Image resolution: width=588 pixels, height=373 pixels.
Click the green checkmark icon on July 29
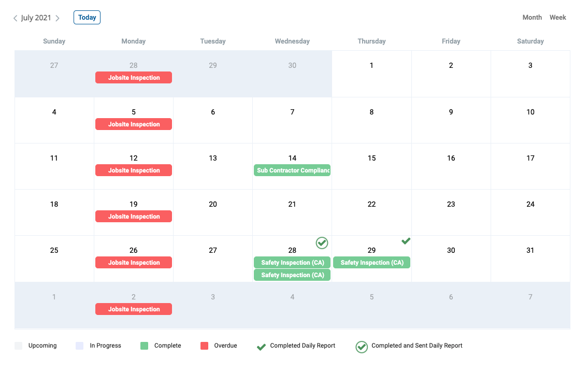(x=406, y=241)
